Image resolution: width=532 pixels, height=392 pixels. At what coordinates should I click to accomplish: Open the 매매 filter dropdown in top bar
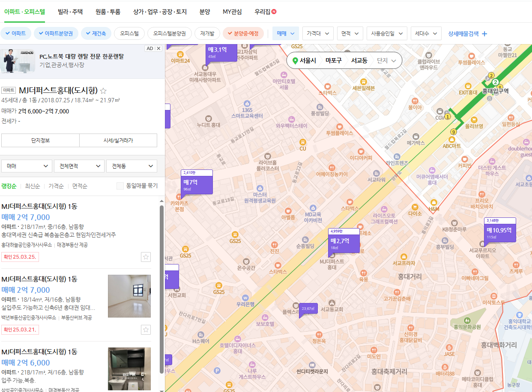(x=286, y=33)
